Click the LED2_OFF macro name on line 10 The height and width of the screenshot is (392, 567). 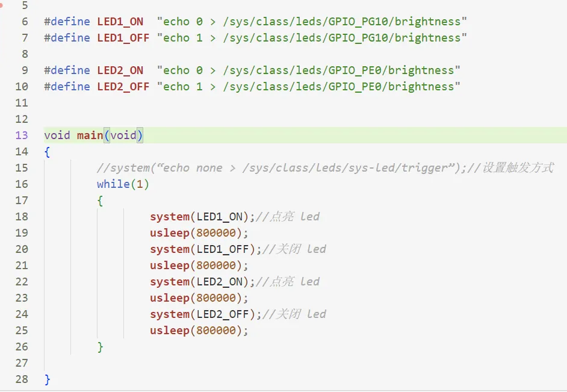click(123, 87)
